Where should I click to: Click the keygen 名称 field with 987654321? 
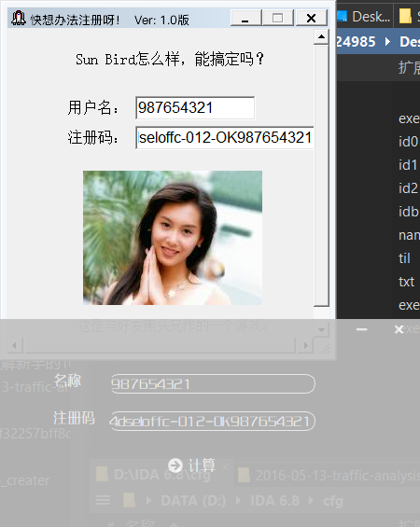pyautogui.click(x=213, y=383)
